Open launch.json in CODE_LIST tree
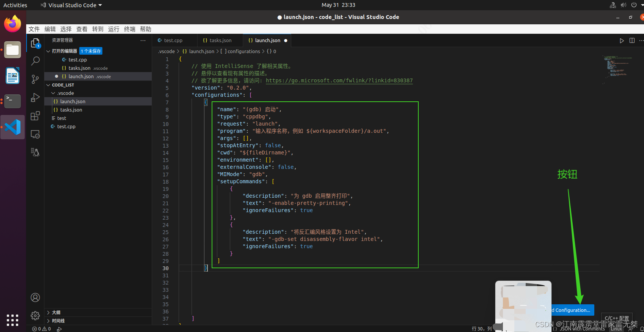This screenshot has width=644, height=332. tap(98, 102)
